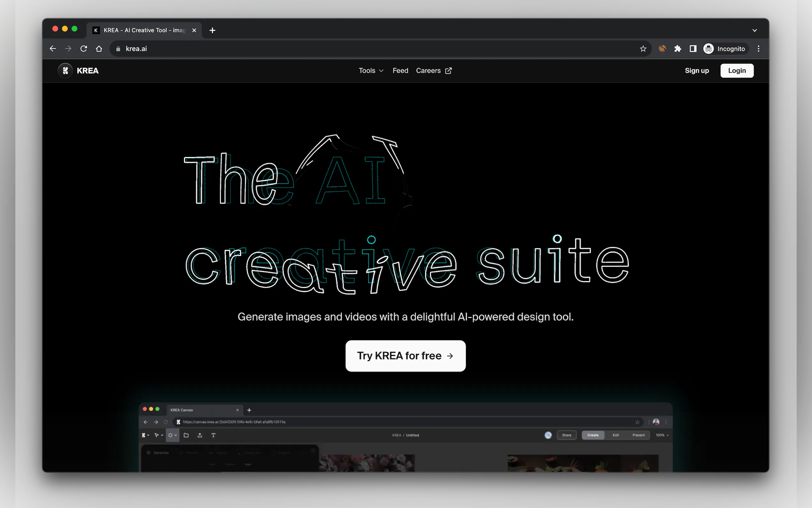This screenshot has width=812, height=508.
Task: Reload the krea.ai page
Action: (83, 49)
